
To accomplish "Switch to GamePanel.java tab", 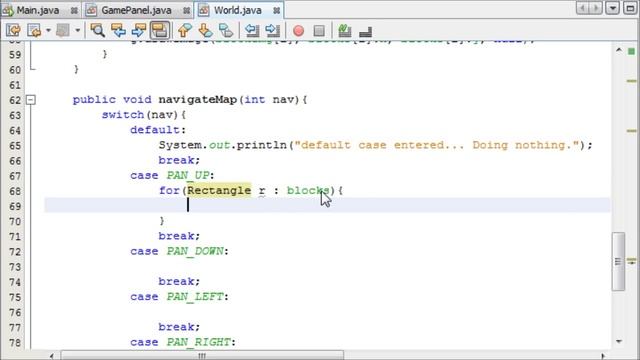I will 137,10.
